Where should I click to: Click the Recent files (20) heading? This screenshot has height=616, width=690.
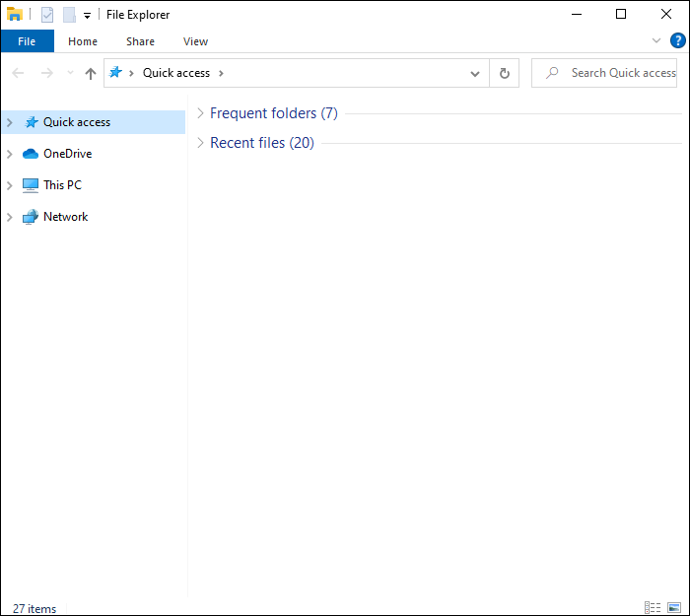pyautogui.click(x=262, y=143)
